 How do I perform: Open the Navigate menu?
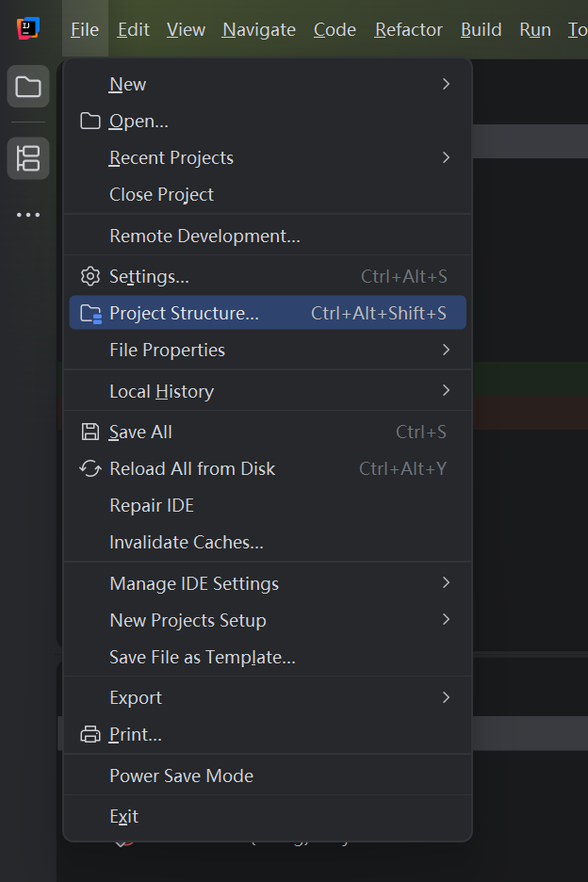click(x=259, y=30)
